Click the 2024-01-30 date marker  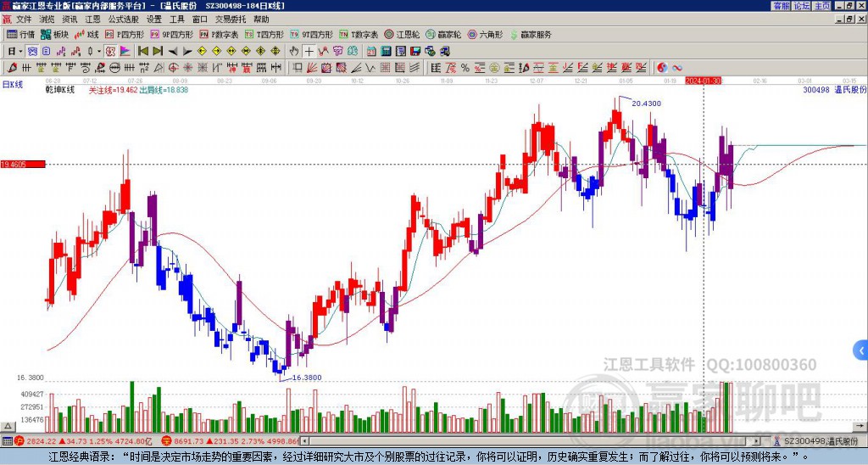click(x=703, y=81)
